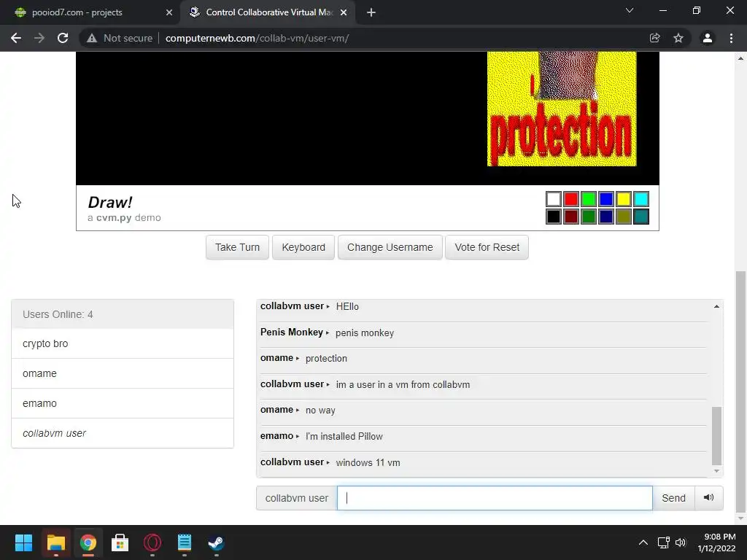Open the share page icon in address bar
Screen dimensions: 747x560
[655, 38]
